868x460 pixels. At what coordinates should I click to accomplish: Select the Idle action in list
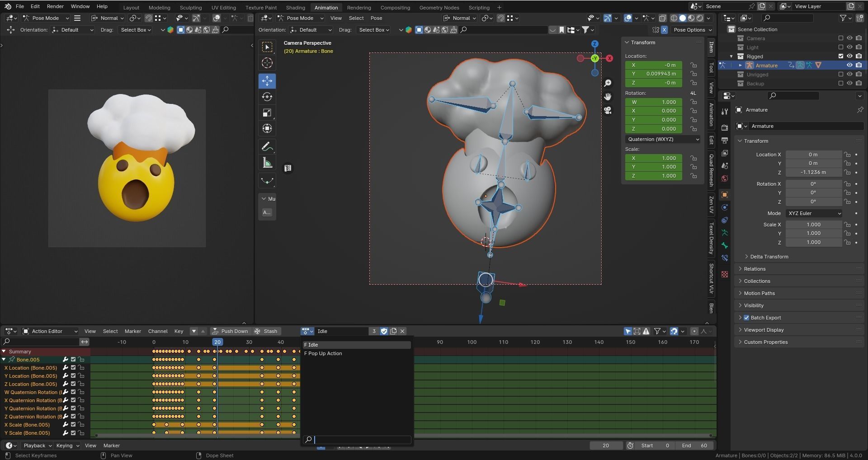click(x=357, y=345)
